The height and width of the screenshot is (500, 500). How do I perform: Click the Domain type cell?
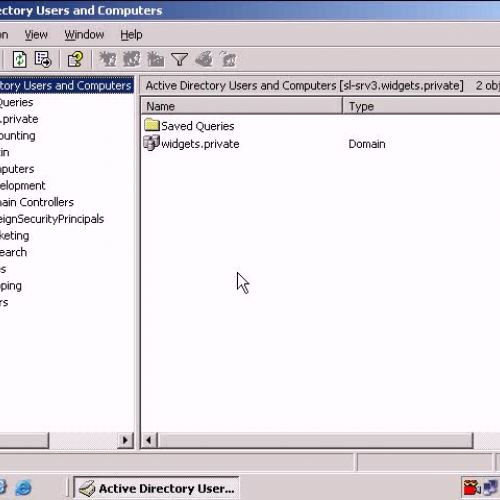pyautogui.click(x=367, y=144)
